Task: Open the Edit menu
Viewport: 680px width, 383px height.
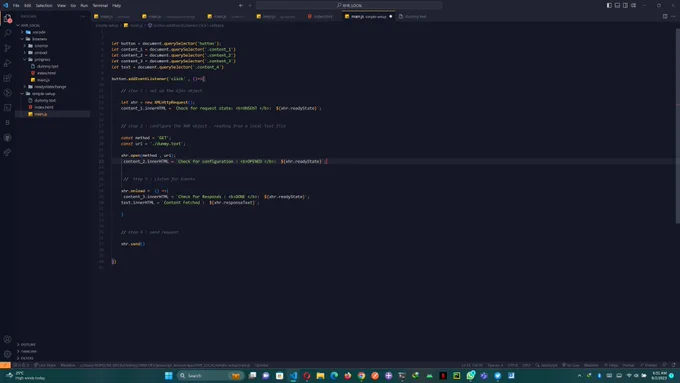Action: (27, 6)
